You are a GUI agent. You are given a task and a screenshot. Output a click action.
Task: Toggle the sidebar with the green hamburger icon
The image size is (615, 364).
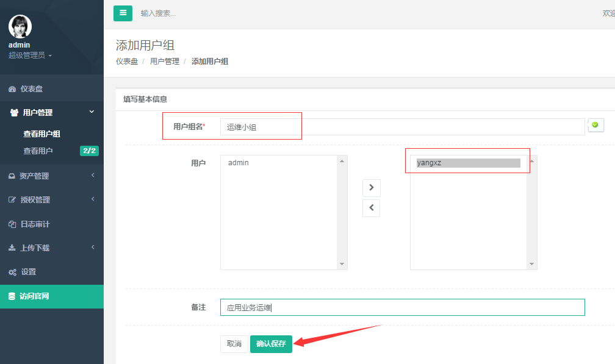(123, 13)
